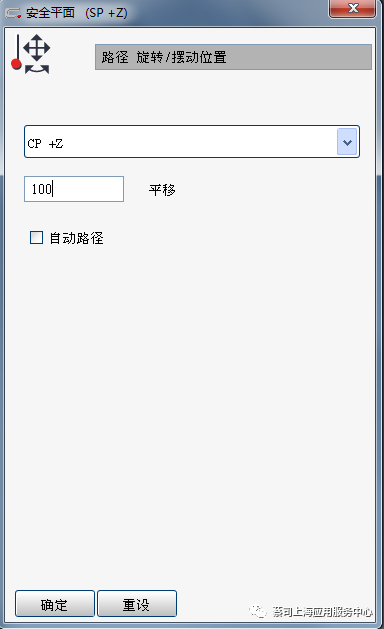Toggle the 自动路径 checkbox
Image resolution: width=384 pixels, height=629 pixels.
point(37,237)
